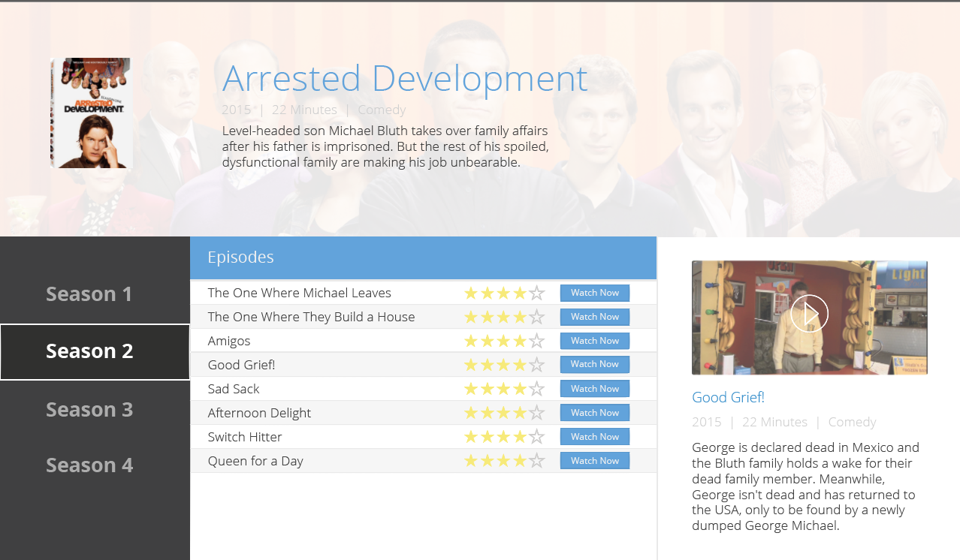The image size is (960, 560).
Task: Set They Build a House rating to three stars
Action: [504, 317]
